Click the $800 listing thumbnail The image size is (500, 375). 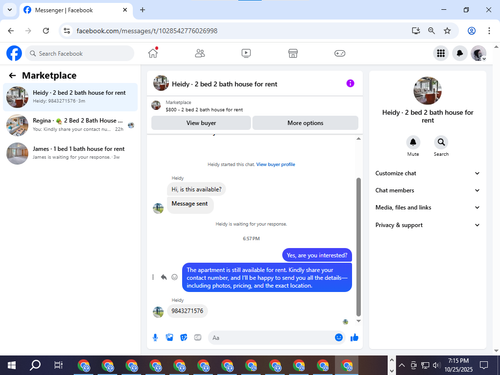point(156,105)
